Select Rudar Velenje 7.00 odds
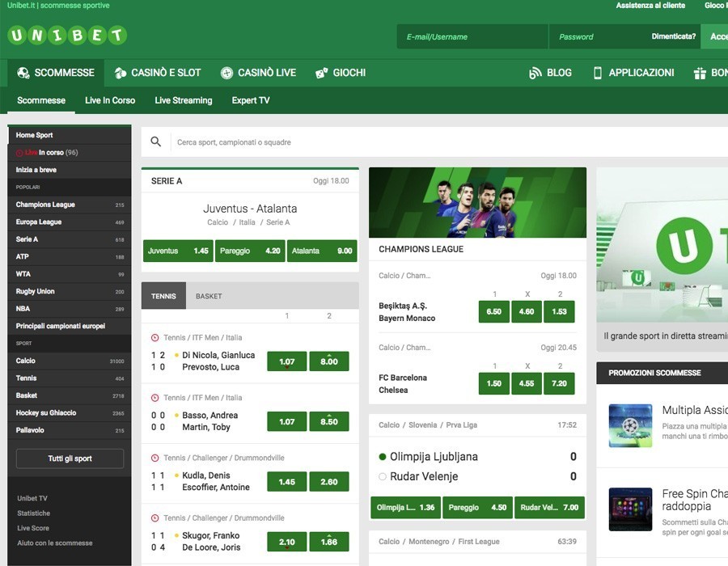The width and height of the screenshot is (728, 566). [550, 508]
